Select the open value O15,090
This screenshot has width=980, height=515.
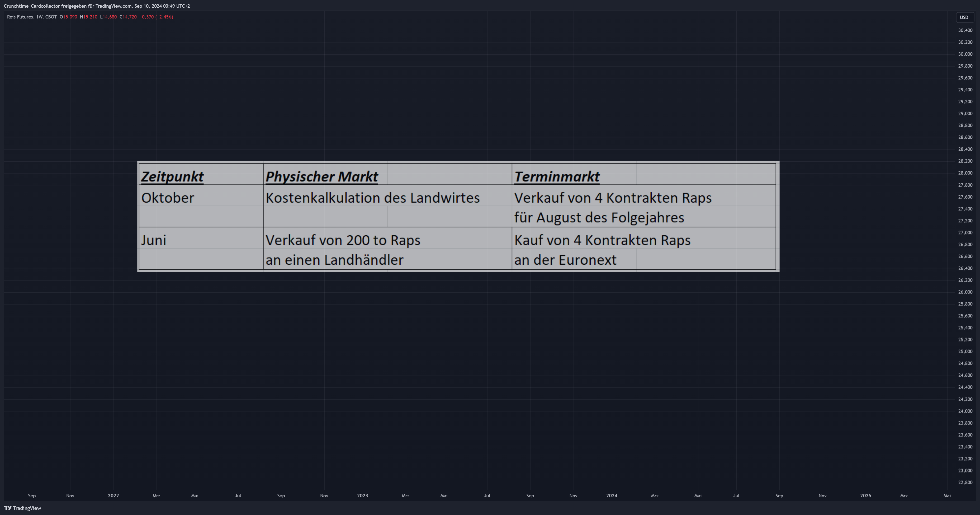[x=68, y=17]
